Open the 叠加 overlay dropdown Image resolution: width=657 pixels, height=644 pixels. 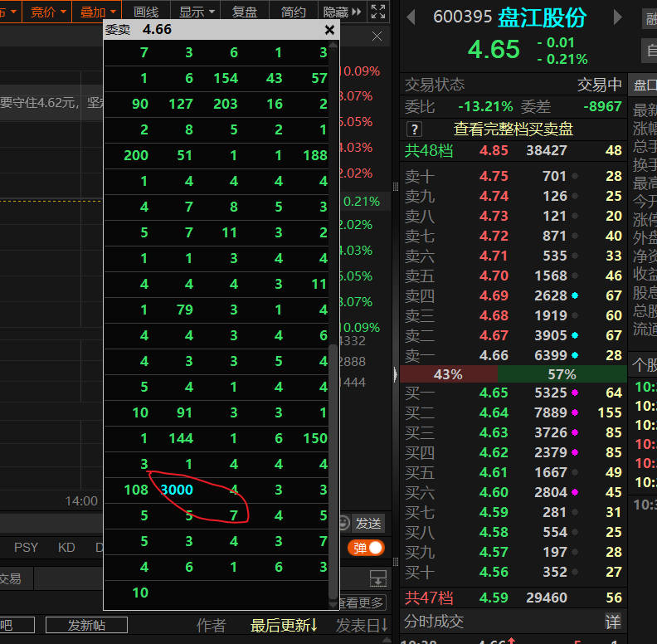97,12
